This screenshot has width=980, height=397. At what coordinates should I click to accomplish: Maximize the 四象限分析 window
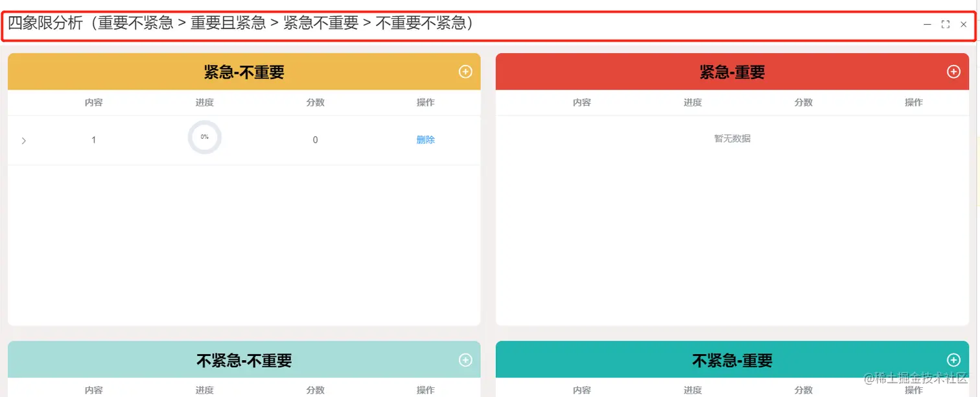(x=946, y=25)
